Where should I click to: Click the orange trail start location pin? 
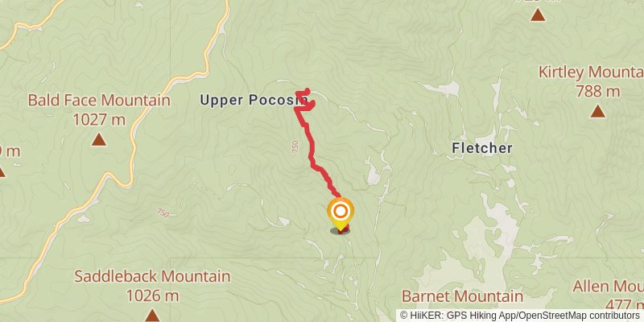(341, 213)
